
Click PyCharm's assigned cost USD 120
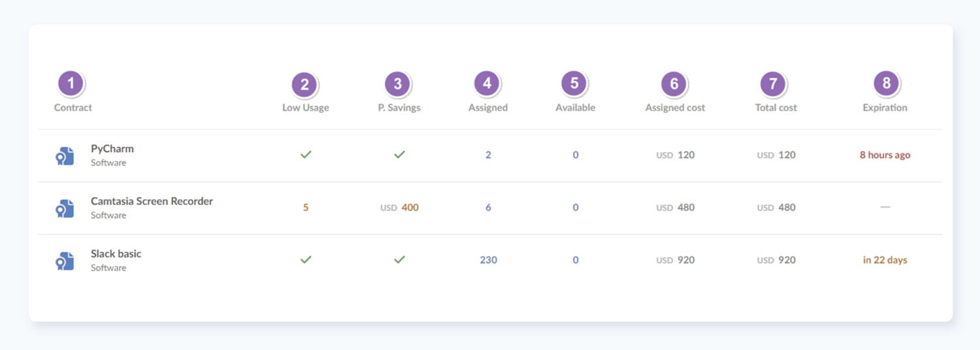tap(676, 155)
